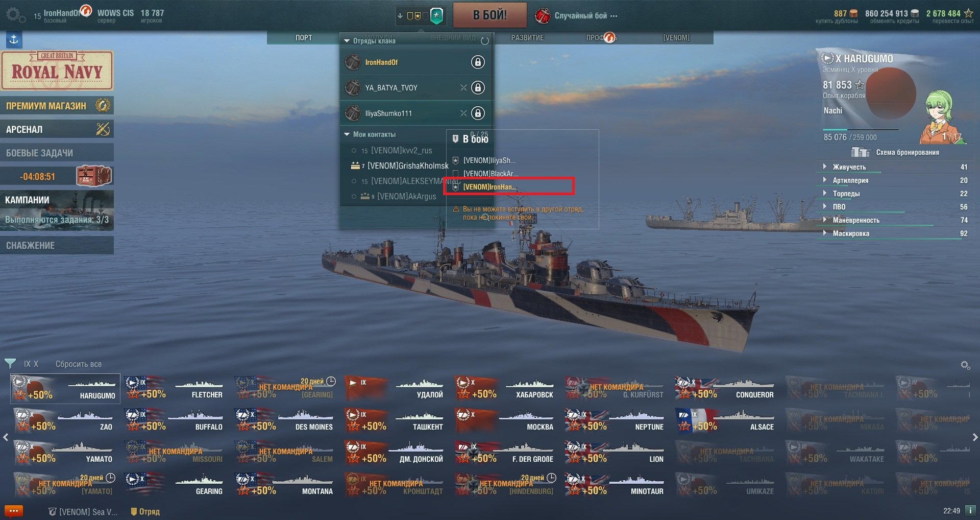Collapse the Мои контакты section
Screen dimensions: 980x520
(x=347, y=134)
